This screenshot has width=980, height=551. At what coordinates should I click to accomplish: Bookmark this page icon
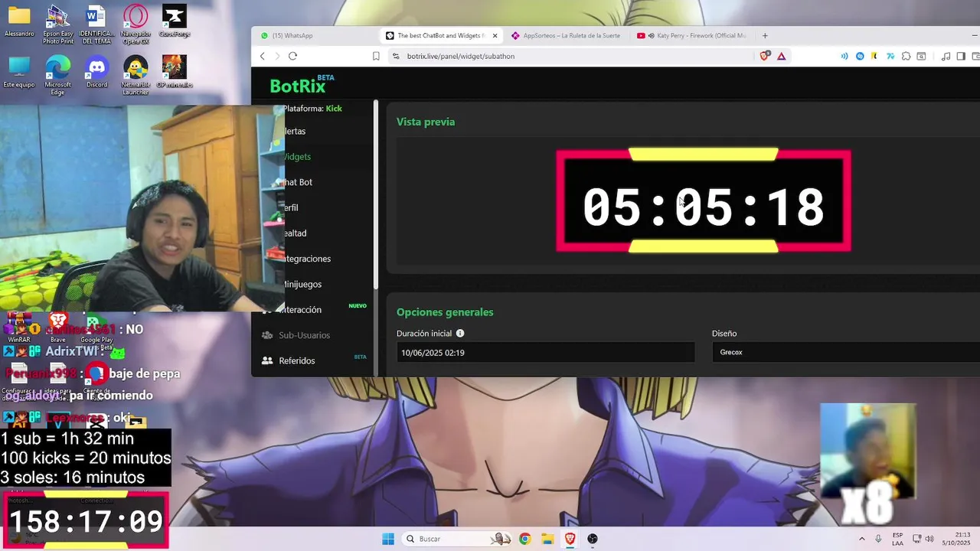[376, 56]
